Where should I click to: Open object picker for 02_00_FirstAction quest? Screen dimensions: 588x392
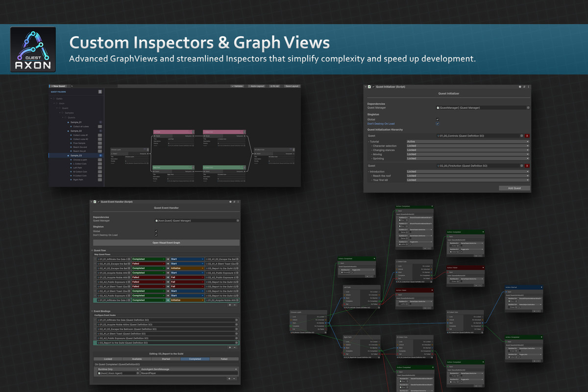[521, 166]
